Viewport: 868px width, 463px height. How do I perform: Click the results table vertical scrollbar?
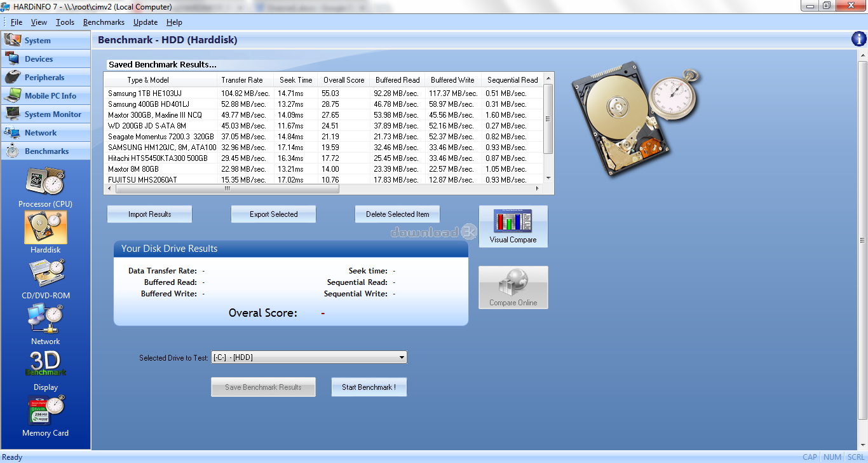click(548, 118)
